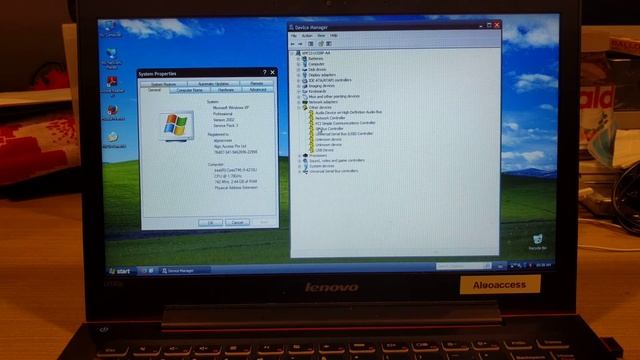Expand the Computer node
The image size is (640, 360).
tap(298, 64)
